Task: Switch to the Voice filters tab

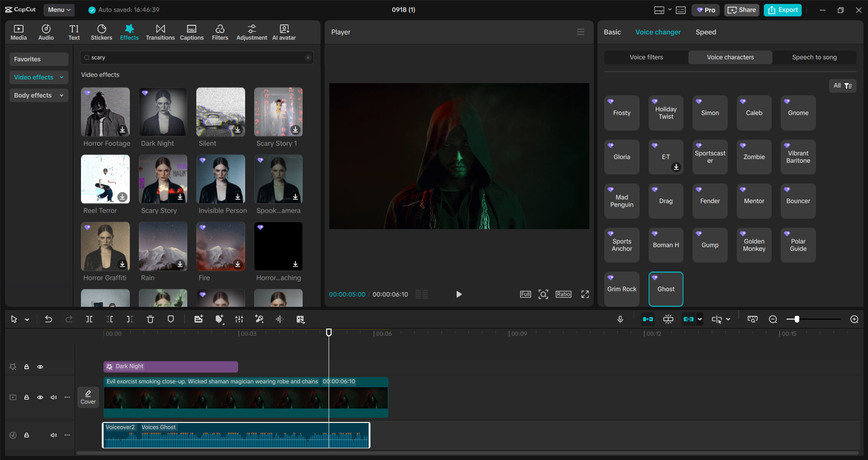Action: click(x=646, y=57)
